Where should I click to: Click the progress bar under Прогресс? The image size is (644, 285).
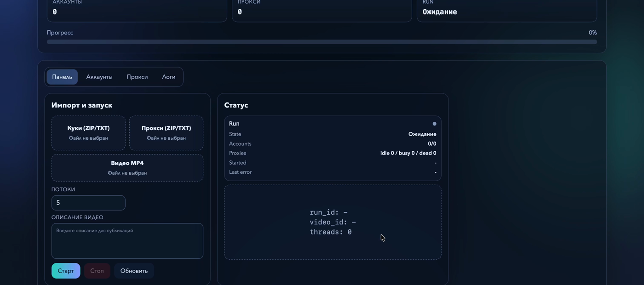point(322,42)
